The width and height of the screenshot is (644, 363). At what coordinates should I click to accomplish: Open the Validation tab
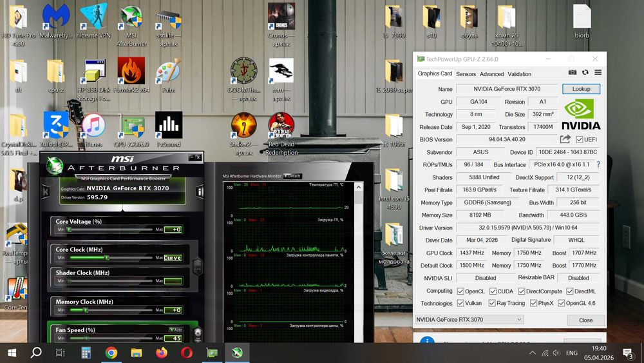click(519, 74)
